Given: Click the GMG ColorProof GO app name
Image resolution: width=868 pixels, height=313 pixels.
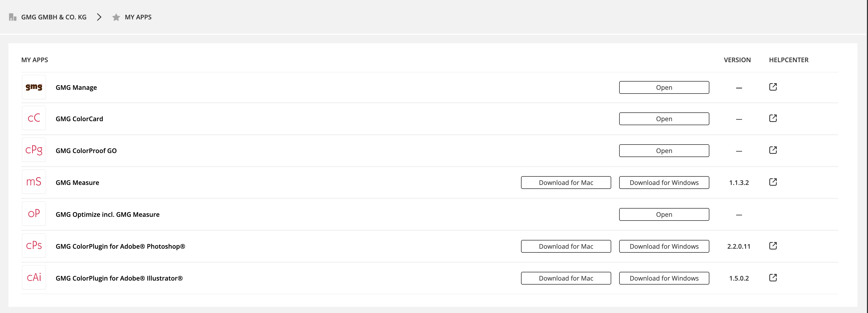Looking at the screenshot, I should [x=86, y=151].
